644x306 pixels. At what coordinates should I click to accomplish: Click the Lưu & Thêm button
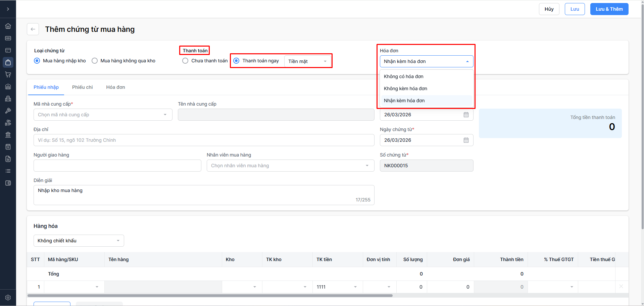point(609,9)
